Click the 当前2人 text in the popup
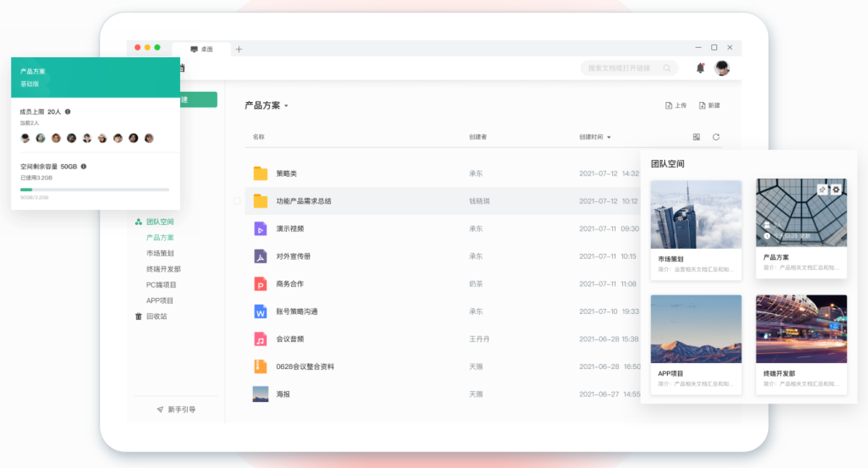This screenshot has height=468, width=868. [30, 123]
